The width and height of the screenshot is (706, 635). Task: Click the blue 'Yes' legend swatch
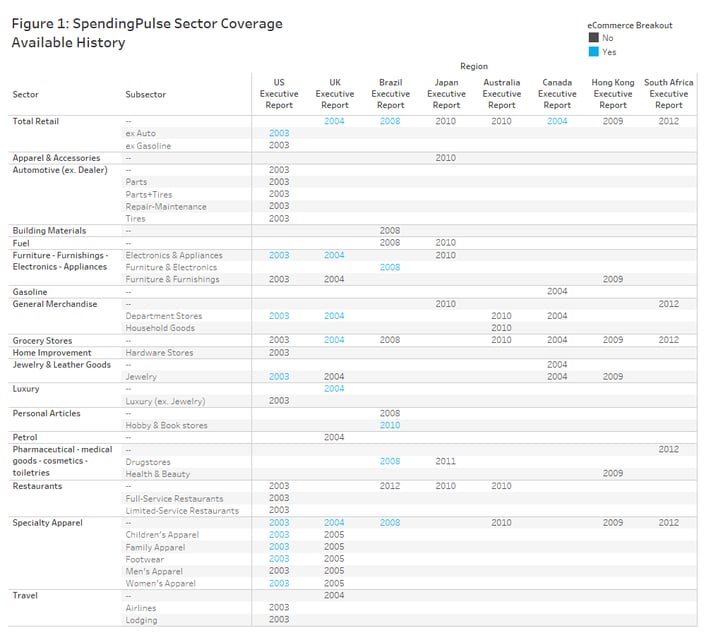pos(593,52)
